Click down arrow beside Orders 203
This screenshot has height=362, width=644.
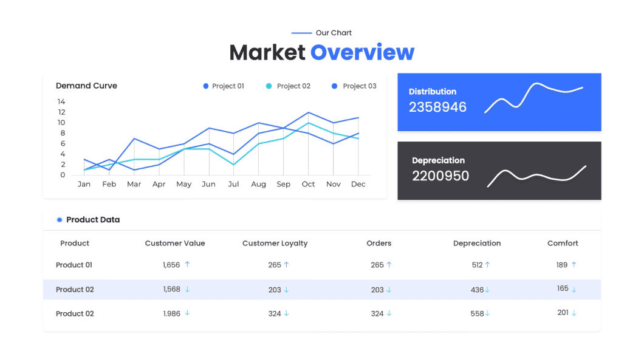[389, 290]
